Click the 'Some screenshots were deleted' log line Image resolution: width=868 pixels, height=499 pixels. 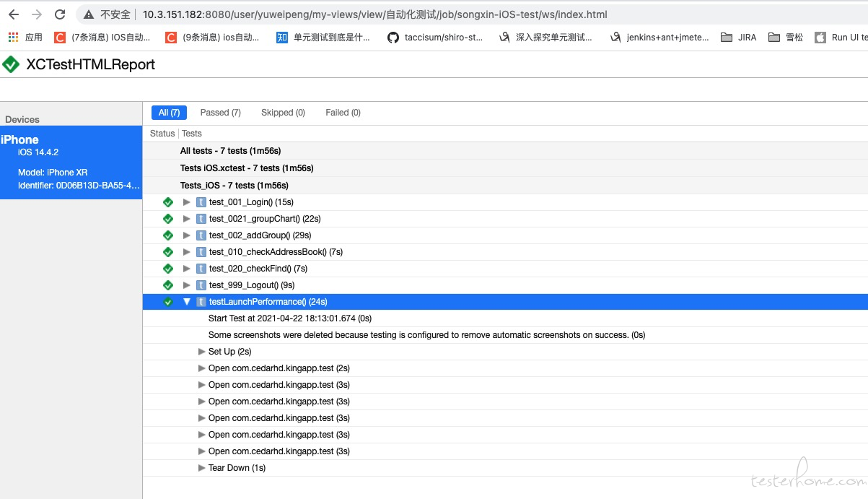426,335
